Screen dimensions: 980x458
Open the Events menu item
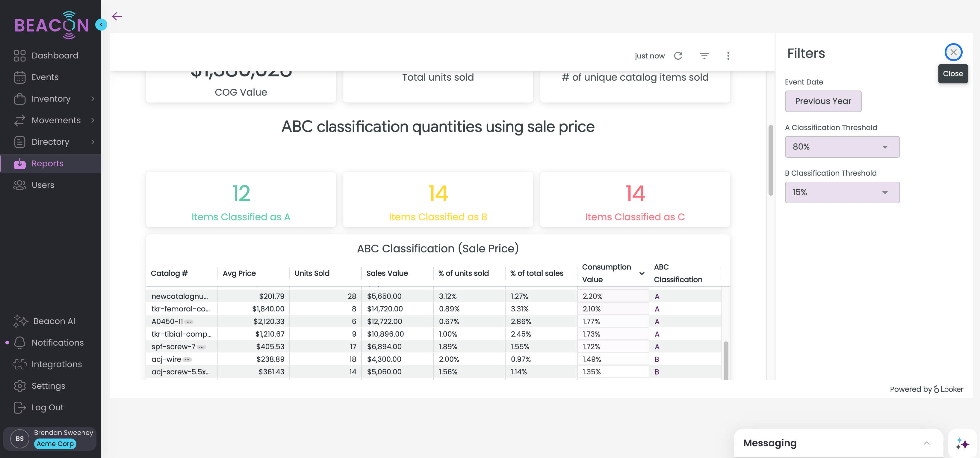45,77
